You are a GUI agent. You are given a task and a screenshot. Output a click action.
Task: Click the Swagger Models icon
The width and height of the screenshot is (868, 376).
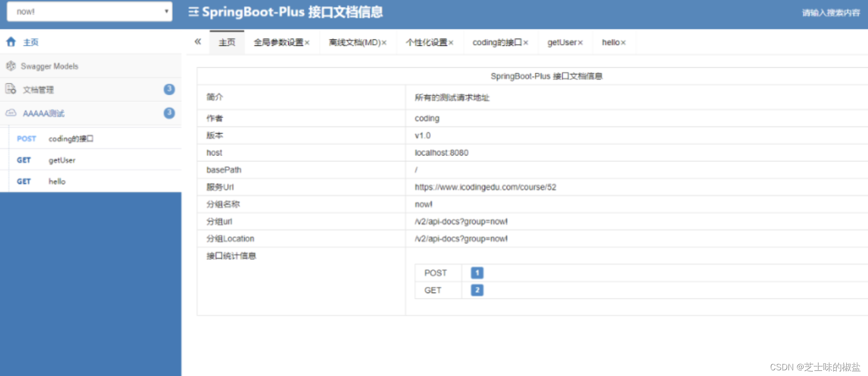tap(10, 66)
